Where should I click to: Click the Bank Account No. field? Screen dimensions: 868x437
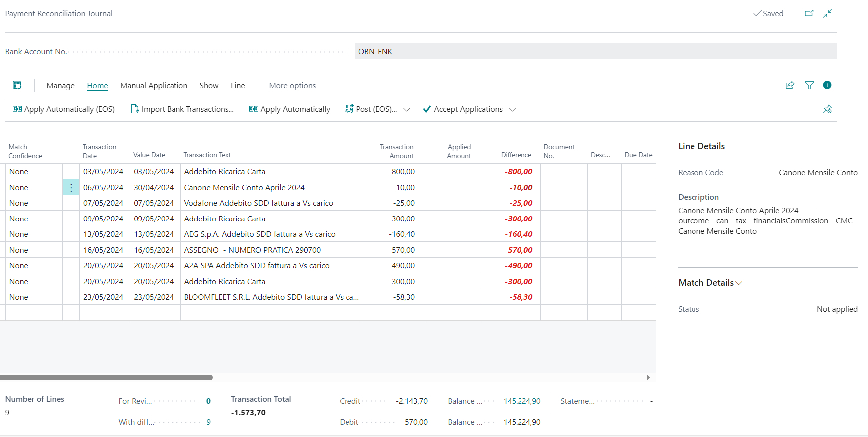click(596, 52)
